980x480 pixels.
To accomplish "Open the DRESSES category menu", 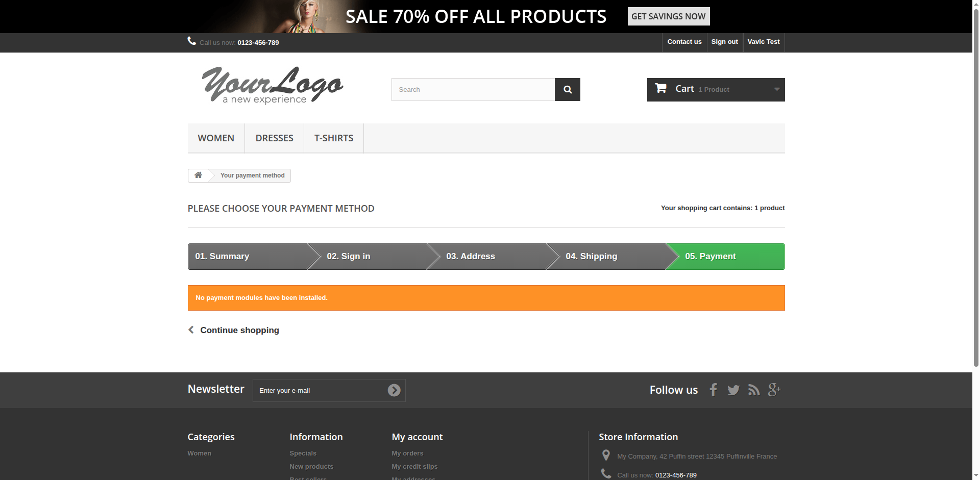I will (274, 138).
